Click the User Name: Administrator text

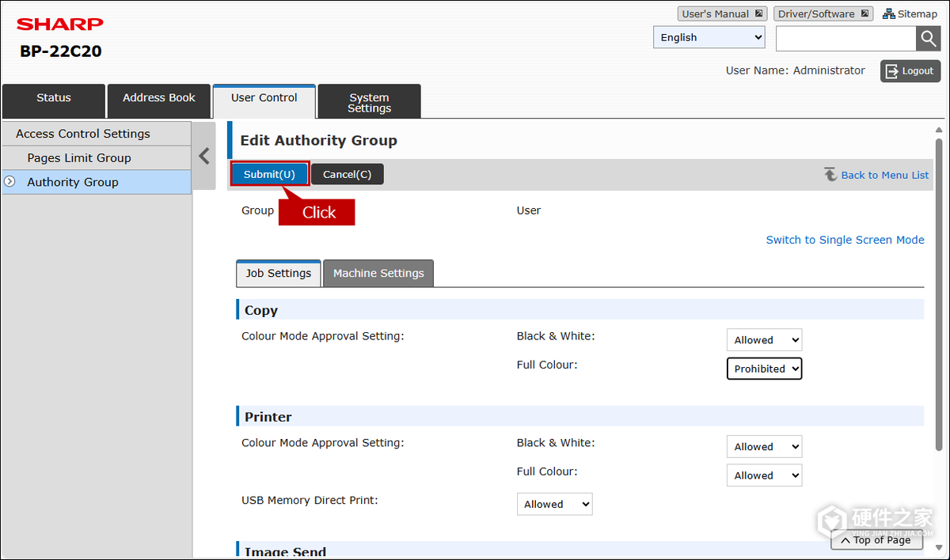[795, 70]
